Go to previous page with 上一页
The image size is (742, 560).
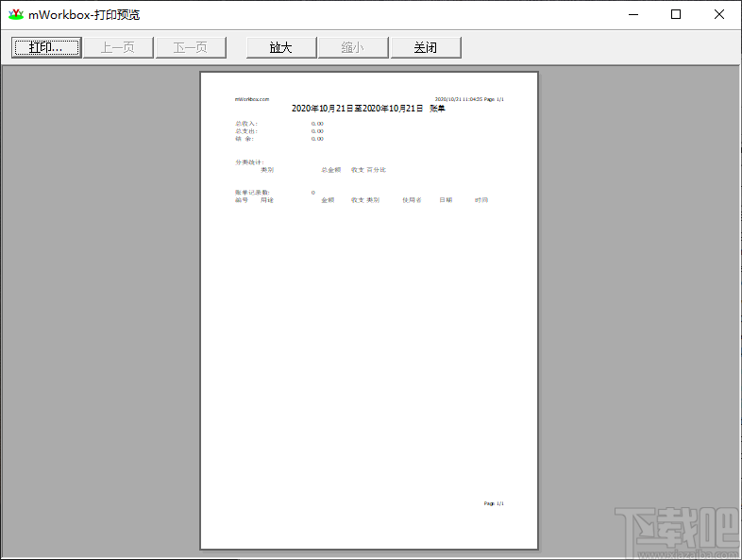(118, 47)
